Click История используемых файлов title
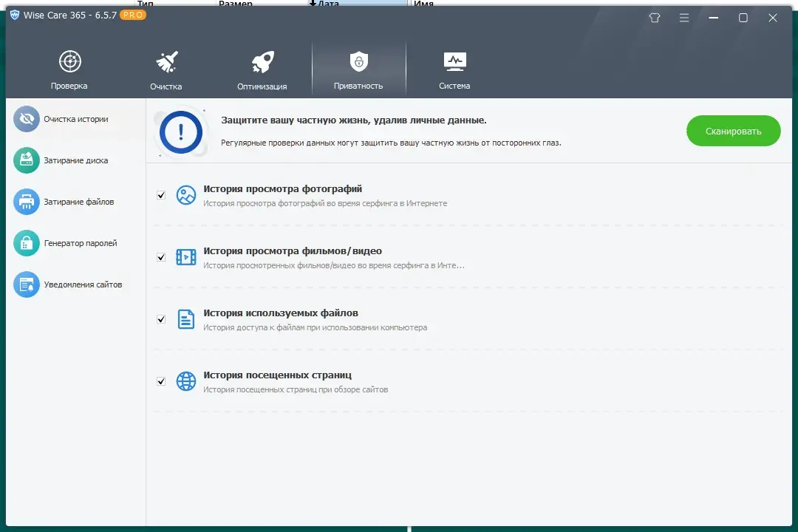 click(x=281, y=313)
